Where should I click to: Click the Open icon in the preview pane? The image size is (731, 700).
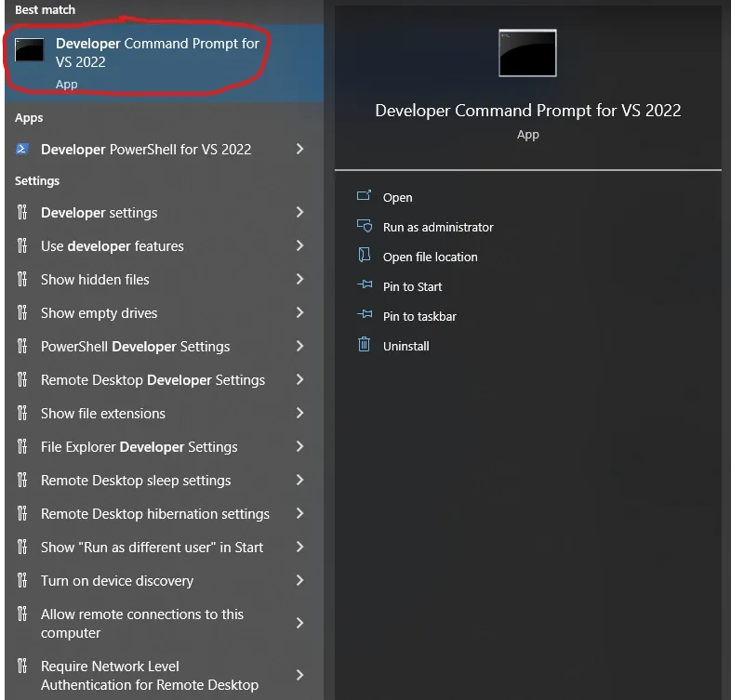(364, 196)
